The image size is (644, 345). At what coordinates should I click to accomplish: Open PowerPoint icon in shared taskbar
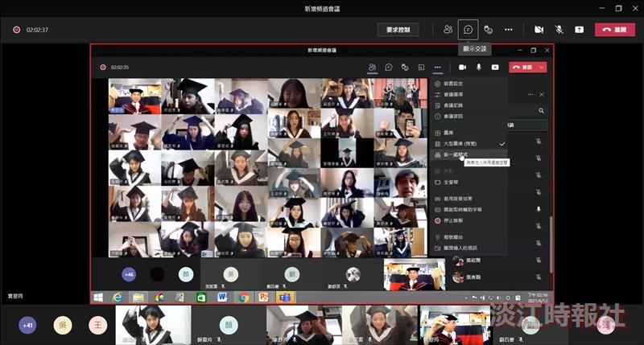click(x=264, y=298)
